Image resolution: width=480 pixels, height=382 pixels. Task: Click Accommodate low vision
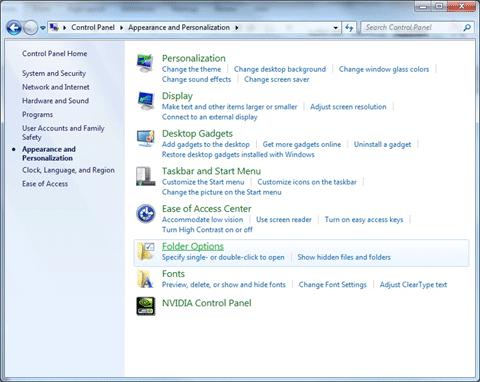point(202,220)
